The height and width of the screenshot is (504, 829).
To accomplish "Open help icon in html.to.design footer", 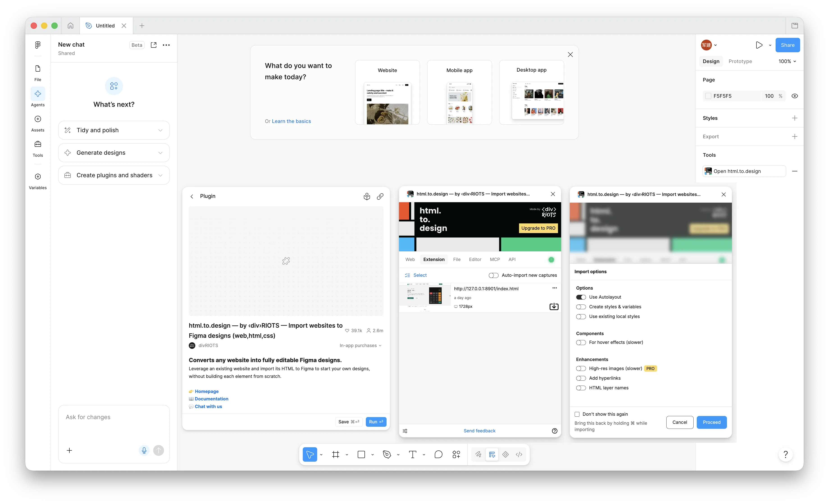I will [x=554, y=431].
